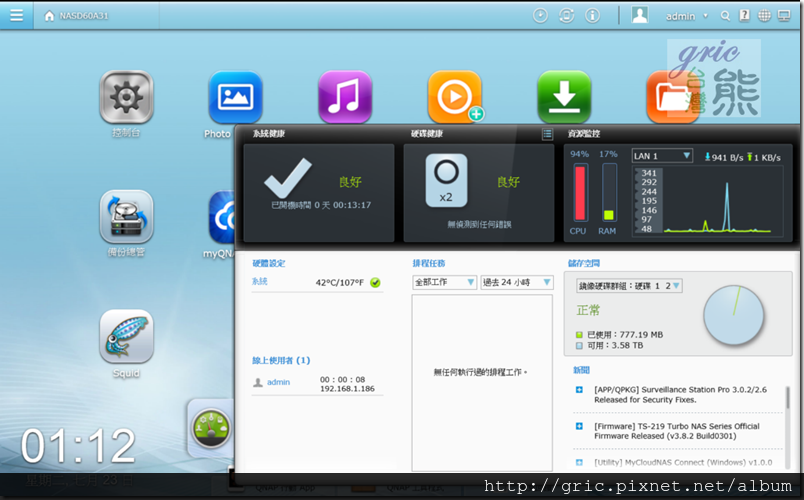
Task: Open the 過去 24 小時 time dropdown
Action: (516, 282)
